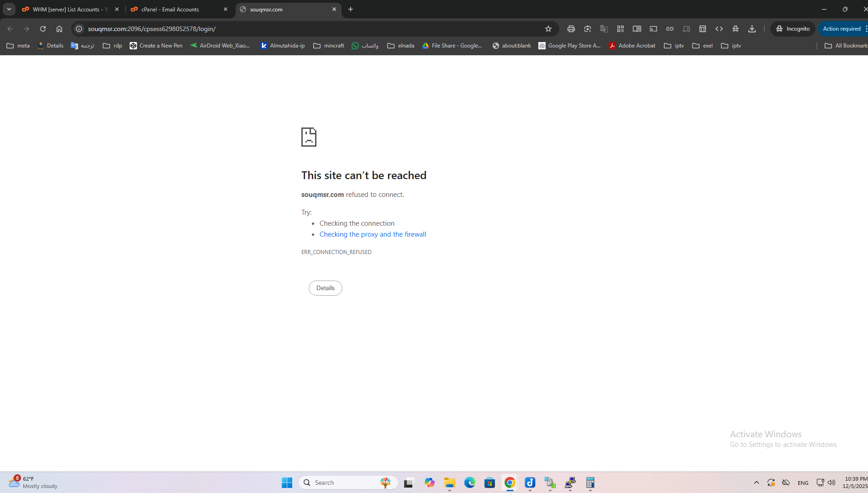
Task: Click the site information icon in address bar
Action: 79,29
